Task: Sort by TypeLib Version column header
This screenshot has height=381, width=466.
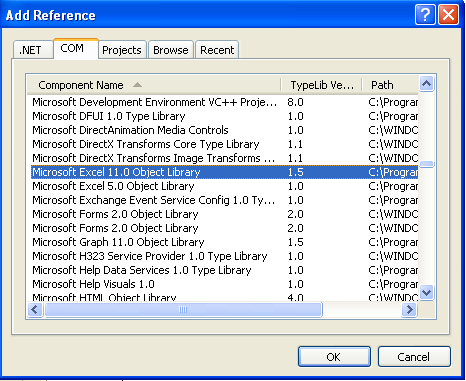Action: [x=322, y=85]
